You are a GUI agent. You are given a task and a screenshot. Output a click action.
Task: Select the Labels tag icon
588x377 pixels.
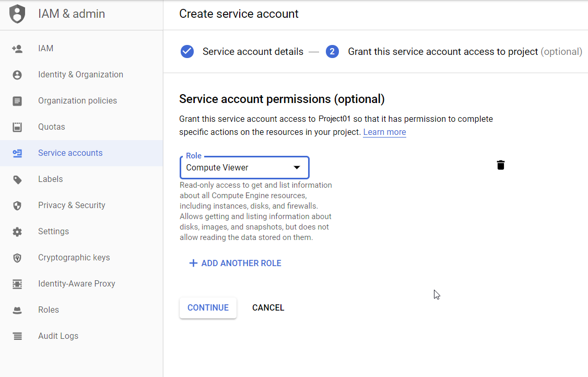point(17,179)
